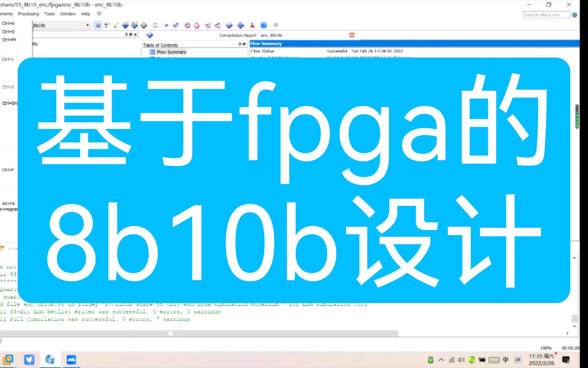Toggle the 拼 pinyin IME indicator

click(x=518, y=359)
